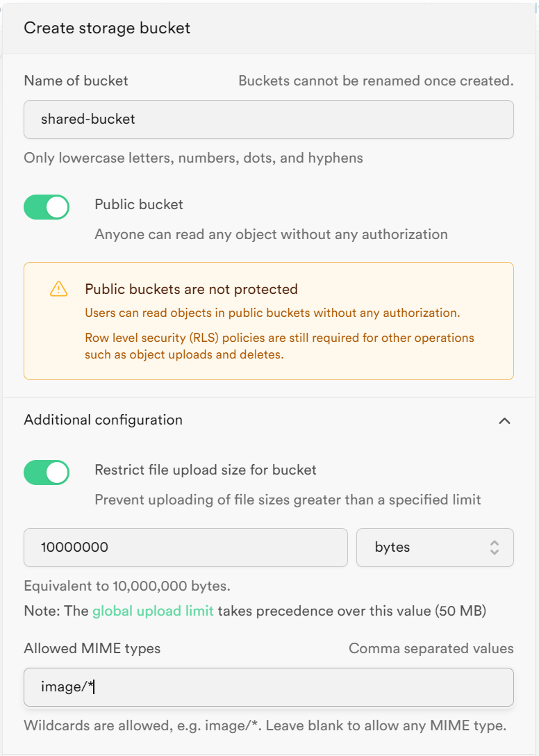The height and width of the screenshot is (756, 539).
Task: Click the "Create storage bucket" dialog title
Action: [x=107, y=28]
